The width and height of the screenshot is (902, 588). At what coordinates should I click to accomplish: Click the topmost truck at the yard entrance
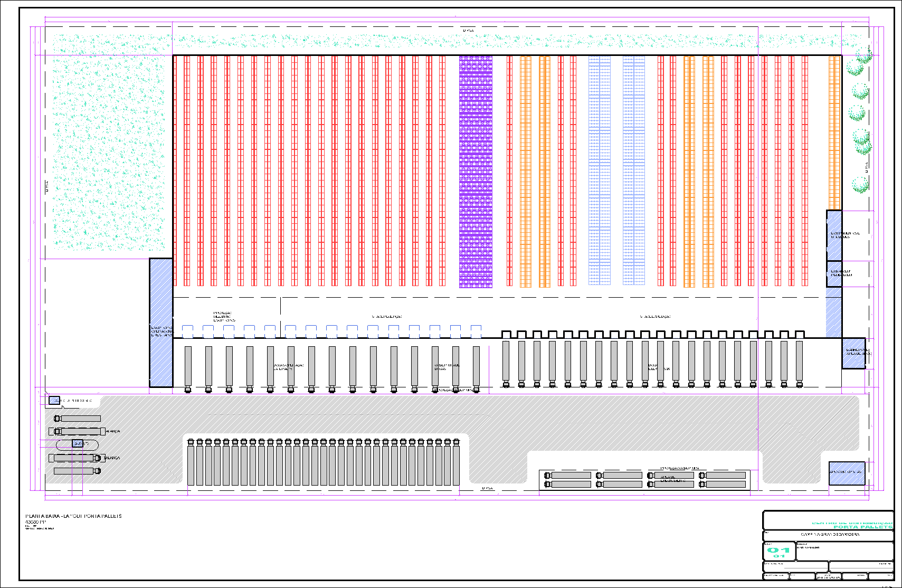(x=77, y=419)
